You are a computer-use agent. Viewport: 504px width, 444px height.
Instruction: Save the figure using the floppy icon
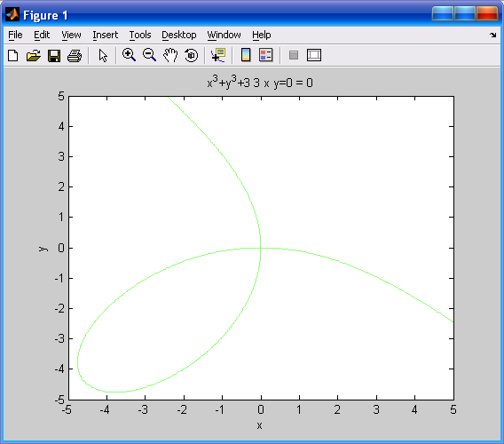[54, 55]
